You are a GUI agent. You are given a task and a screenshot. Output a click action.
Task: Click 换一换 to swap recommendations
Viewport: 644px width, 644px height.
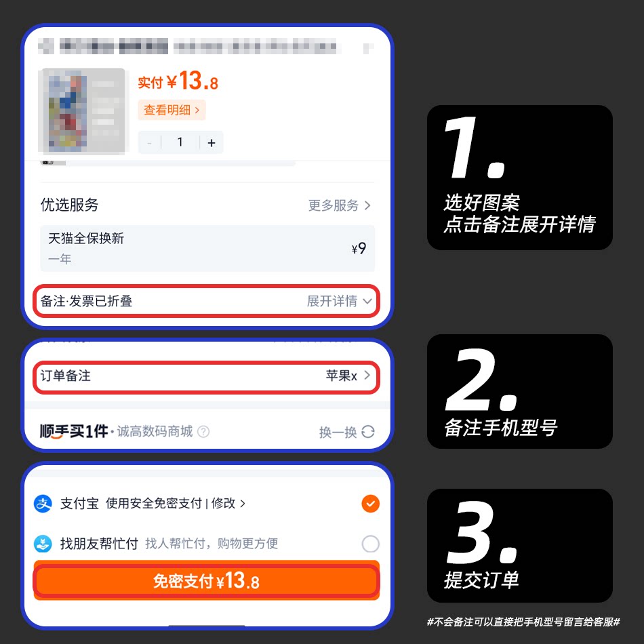(x=338, y=432)
